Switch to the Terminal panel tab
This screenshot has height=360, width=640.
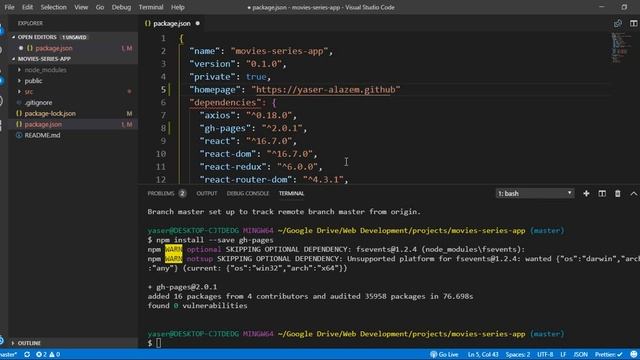point(291,193)
